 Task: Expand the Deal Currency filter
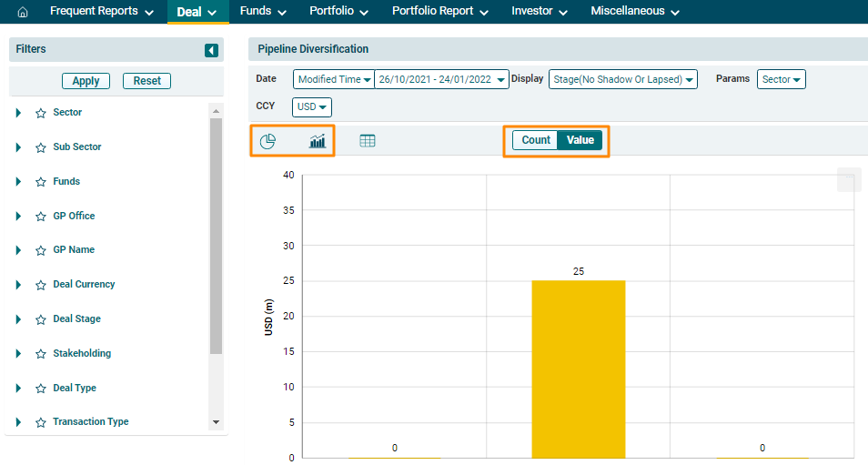coord(18,285)
